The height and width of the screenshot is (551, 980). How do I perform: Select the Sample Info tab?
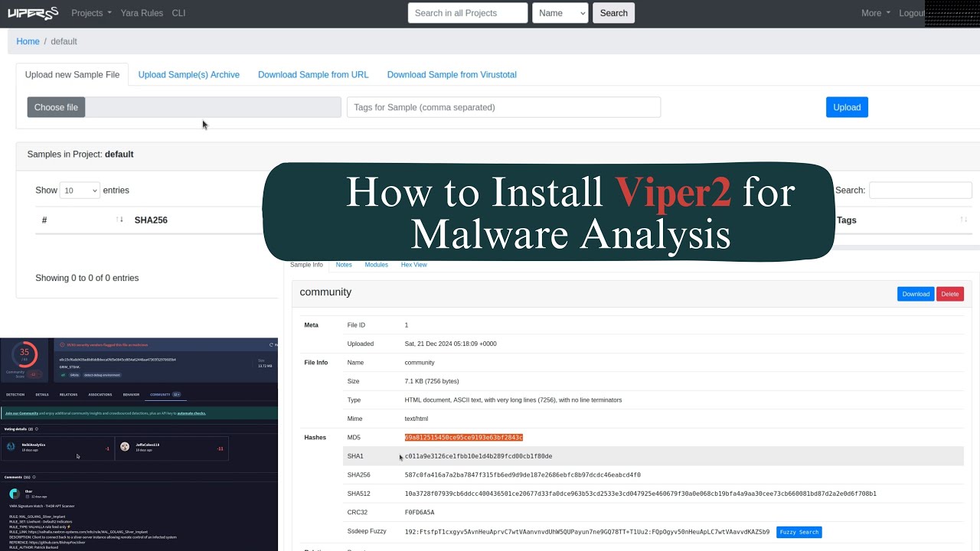pyautogui.click(x=306, y=265)
